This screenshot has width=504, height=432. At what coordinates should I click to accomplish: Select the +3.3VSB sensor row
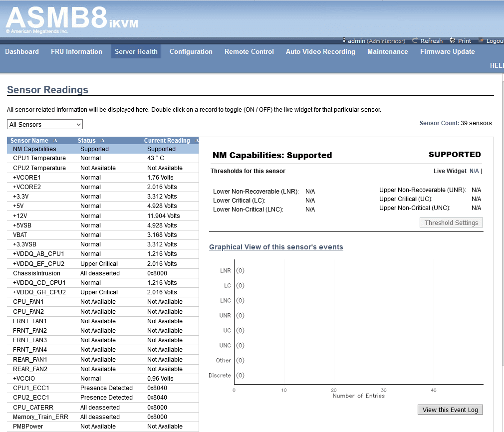[x=103, y=244]
